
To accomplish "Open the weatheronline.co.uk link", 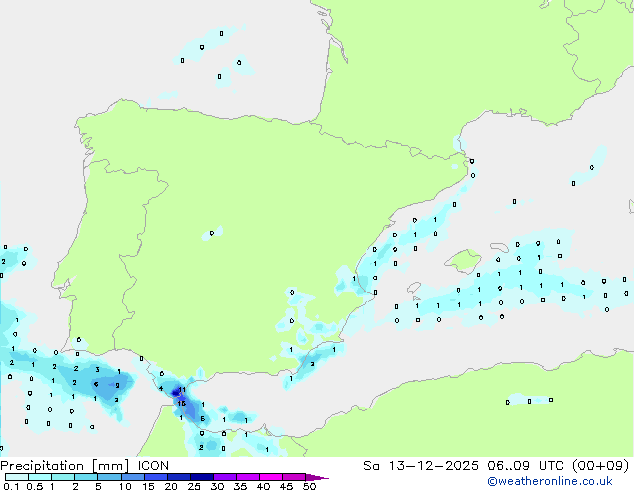I will 550,481.
